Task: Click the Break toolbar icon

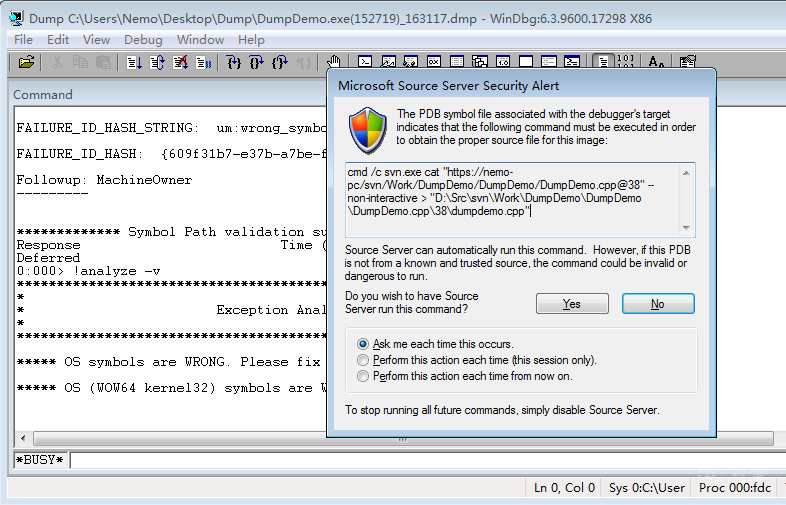Action: (x=203, y=62)
